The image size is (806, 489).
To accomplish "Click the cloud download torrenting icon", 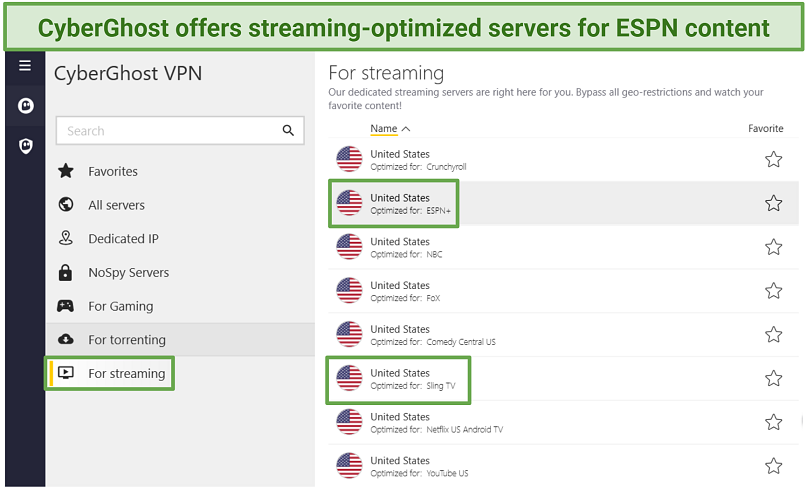I will (66, 339).
